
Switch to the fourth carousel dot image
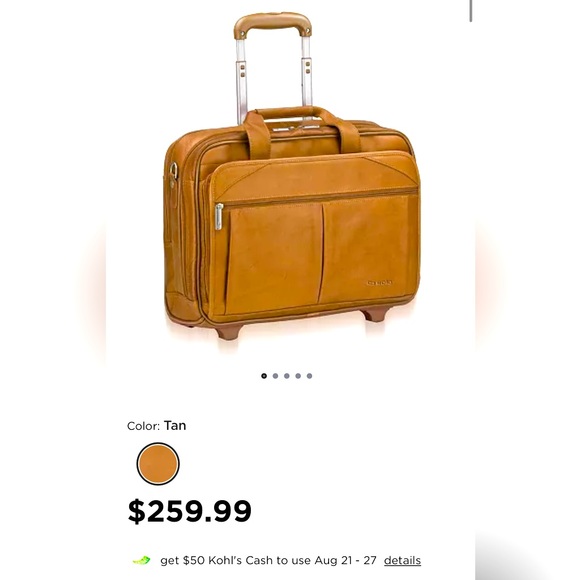[x=298, y=376]
